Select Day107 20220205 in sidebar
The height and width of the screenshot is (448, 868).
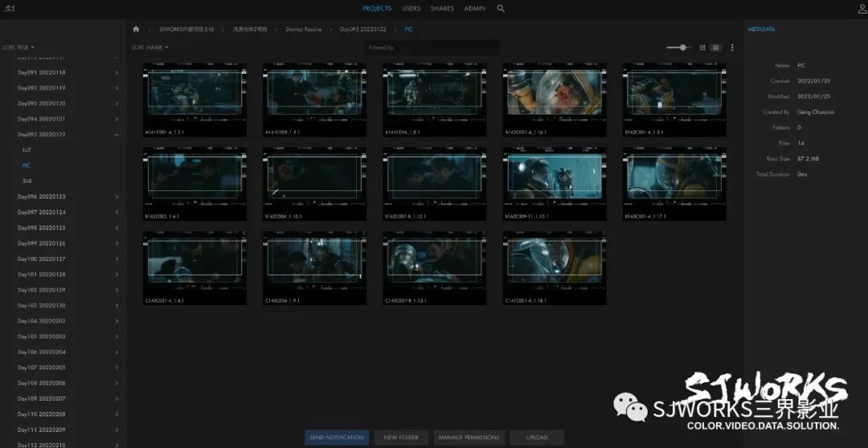[41, 367]
